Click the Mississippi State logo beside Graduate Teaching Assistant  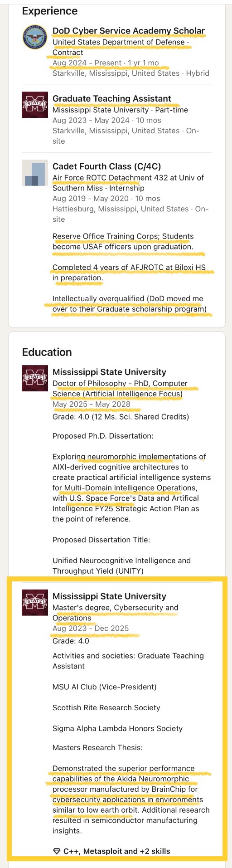click(x=35, y=104)
